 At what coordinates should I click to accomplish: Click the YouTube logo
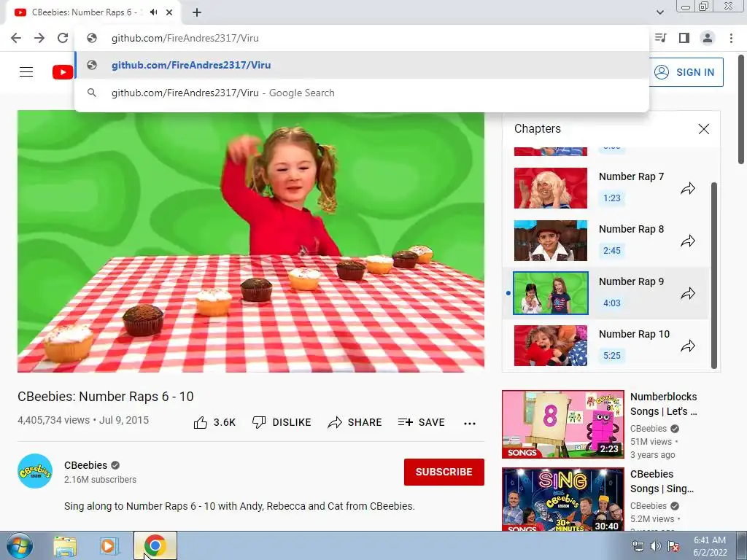(63, 72)
